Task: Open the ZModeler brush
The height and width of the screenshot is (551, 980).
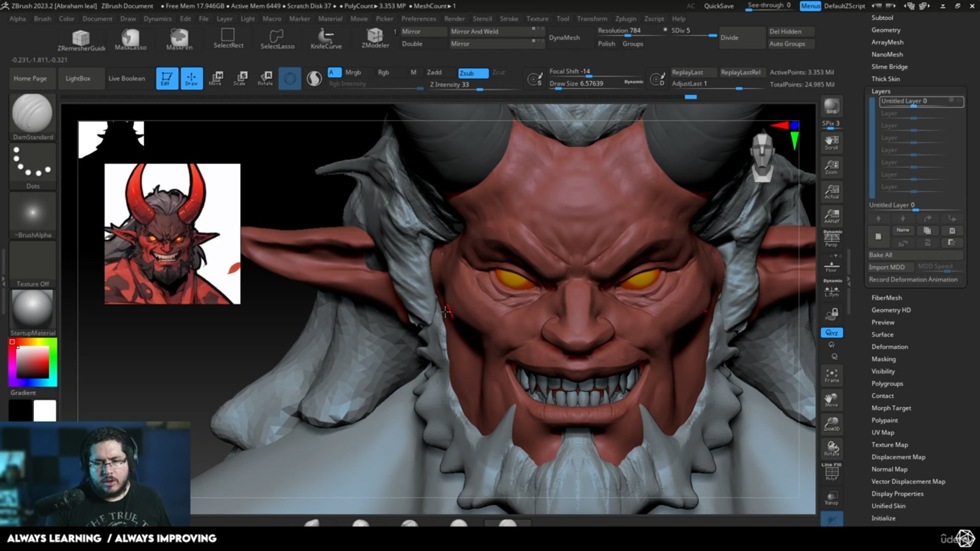Action: click(x=375, y=37)
